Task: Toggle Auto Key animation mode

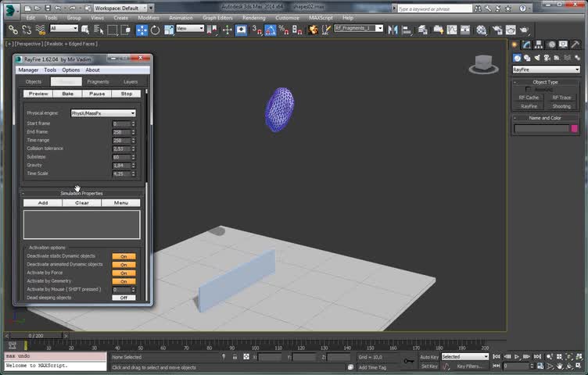Action: click(x=429, y=357)
